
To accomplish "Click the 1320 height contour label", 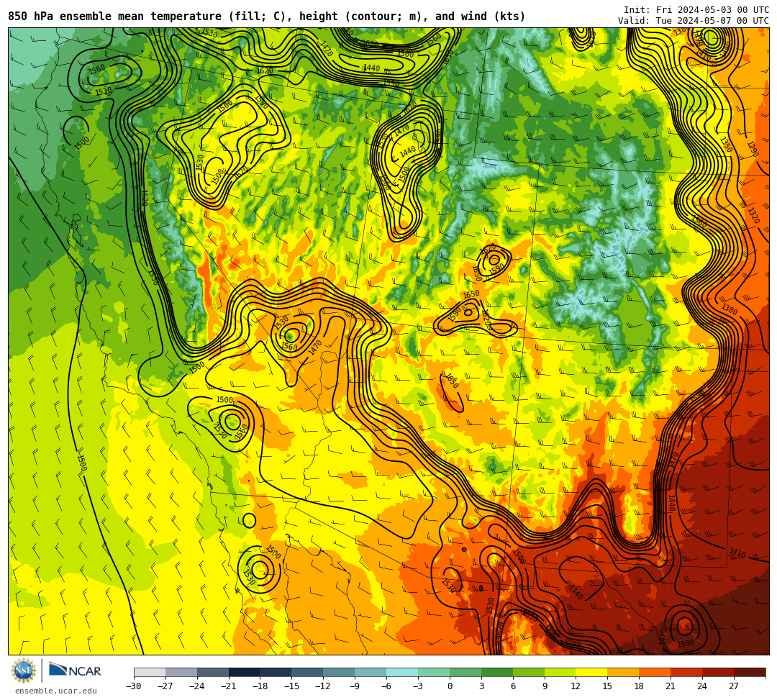I will [754, 215].
